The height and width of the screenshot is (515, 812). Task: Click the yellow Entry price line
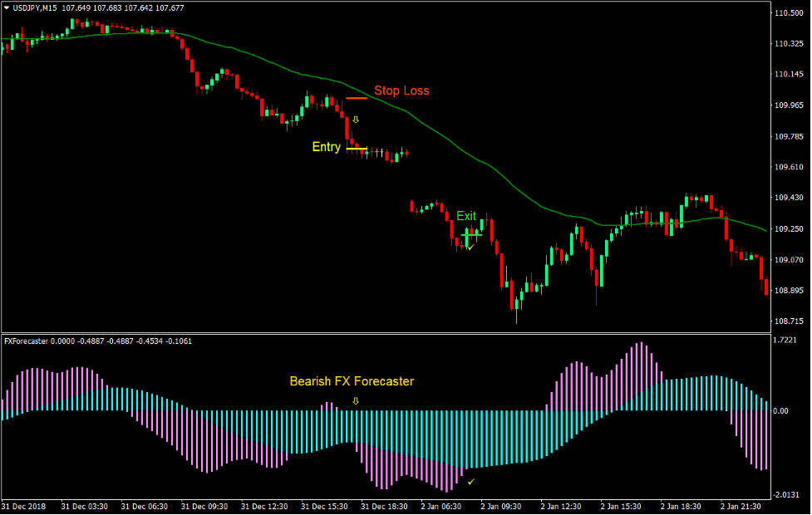point(356,148)
